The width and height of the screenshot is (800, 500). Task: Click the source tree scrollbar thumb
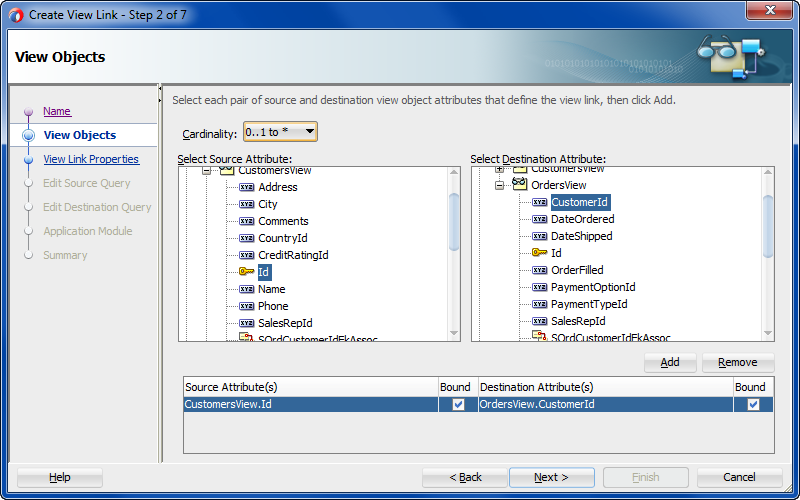tap(454, 222)
